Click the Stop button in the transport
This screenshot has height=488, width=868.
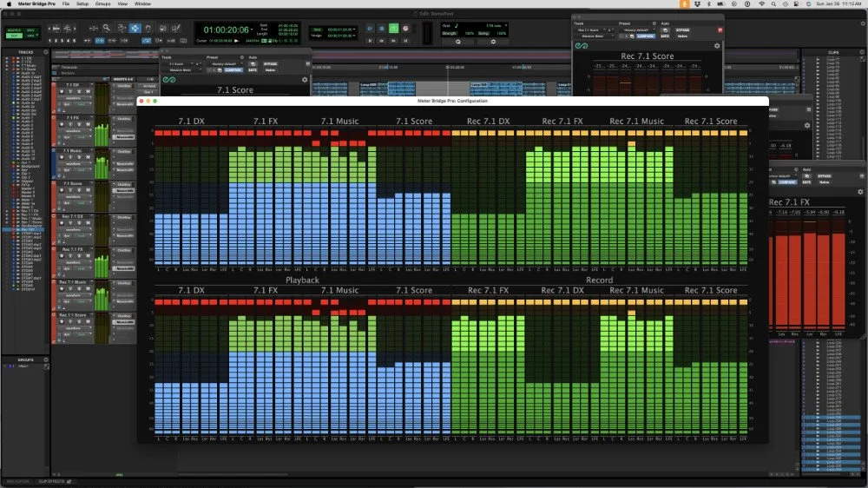381,29
